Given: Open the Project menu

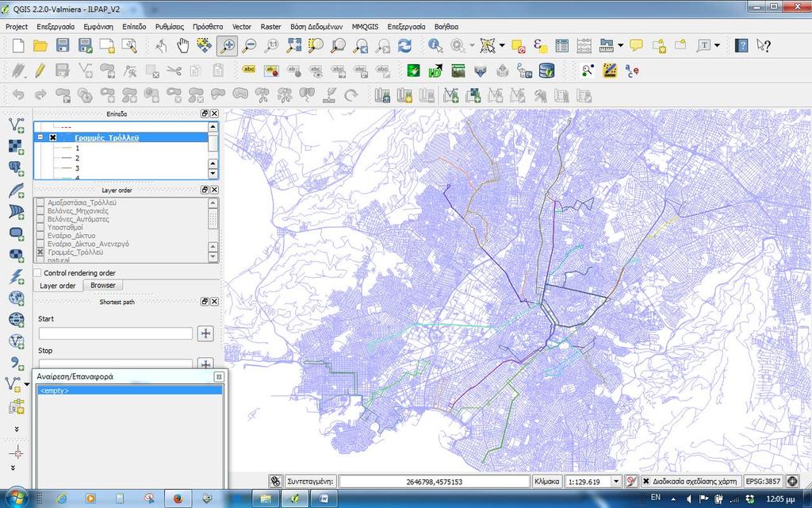Looking at the screenshot, I should pos(17,26).
